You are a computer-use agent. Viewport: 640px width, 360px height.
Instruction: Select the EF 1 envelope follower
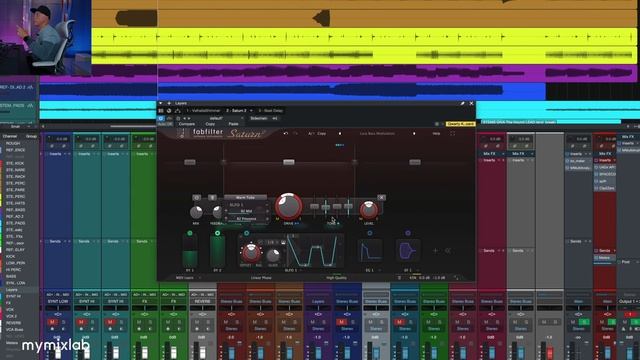coord(408,250)
